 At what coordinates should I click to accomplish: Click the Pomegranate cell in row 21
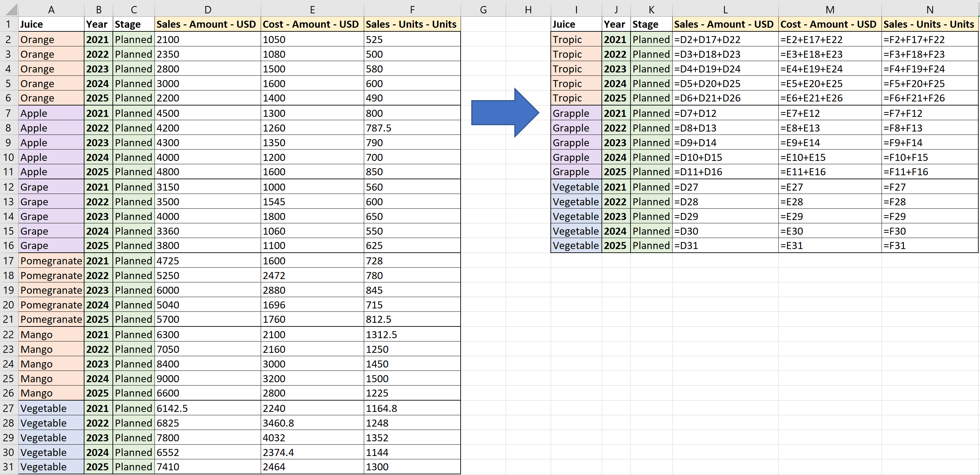coord(51,319)
